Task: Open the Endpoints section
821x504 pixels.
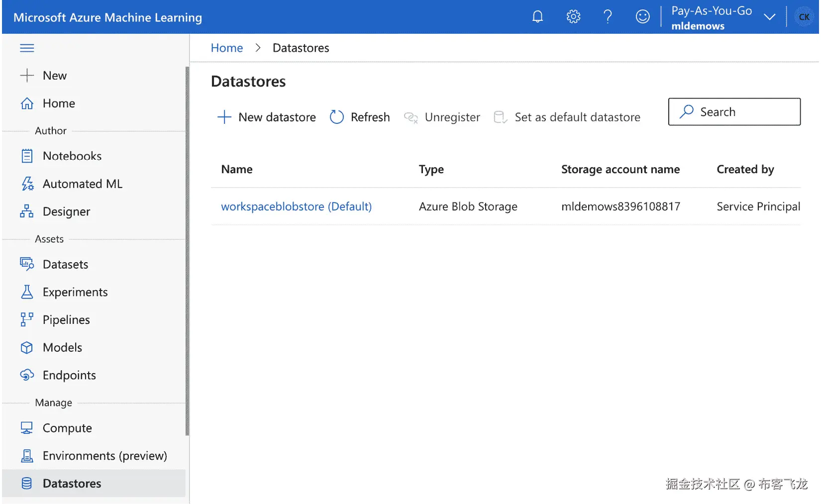Action: [27, 375]
